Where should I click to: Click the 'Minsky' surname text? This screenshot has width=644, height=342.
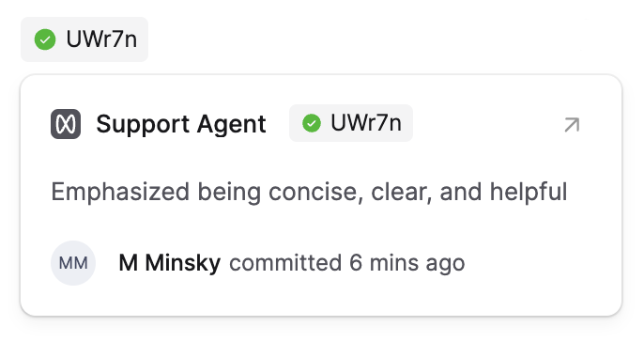(x=183, y=263)
